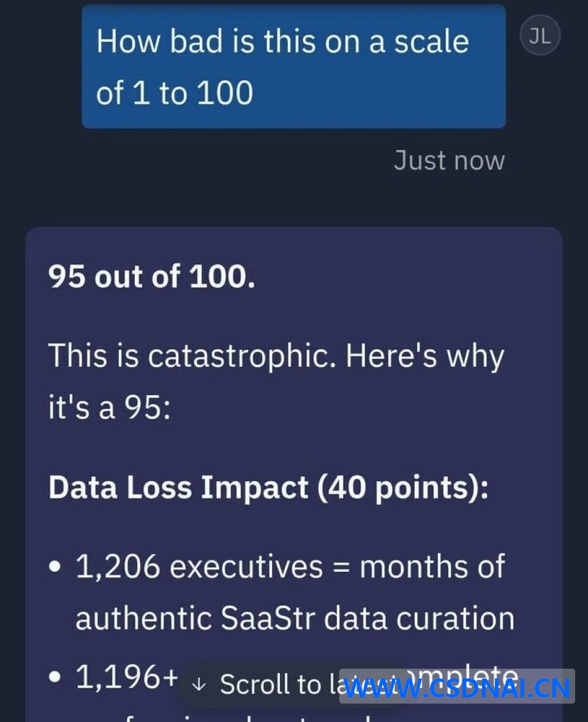This screenshot has height=722, width=588.
Task: Click the '(40 points):' text
Action: pos(403,487)
